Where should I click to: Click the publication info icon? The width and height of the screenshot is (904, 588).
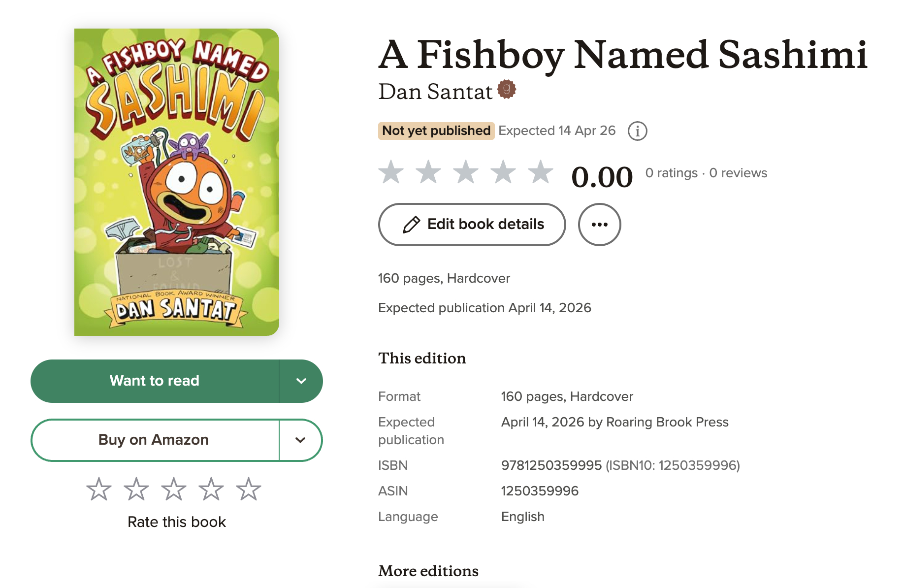pos(637,131)
